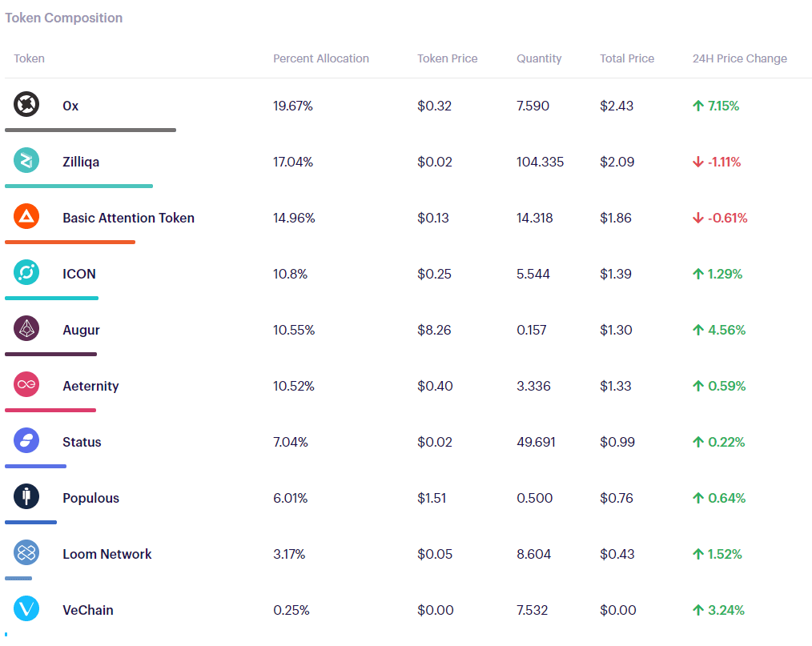The width and height of the screenshot is (812, 646).
Task: Open the Loom Network token name
Action: 107,554
